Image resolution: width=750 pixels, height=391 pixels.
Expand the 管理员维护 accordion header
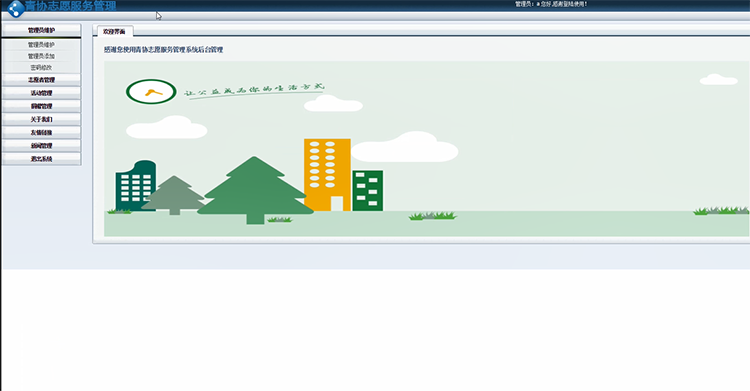[41, 30]
